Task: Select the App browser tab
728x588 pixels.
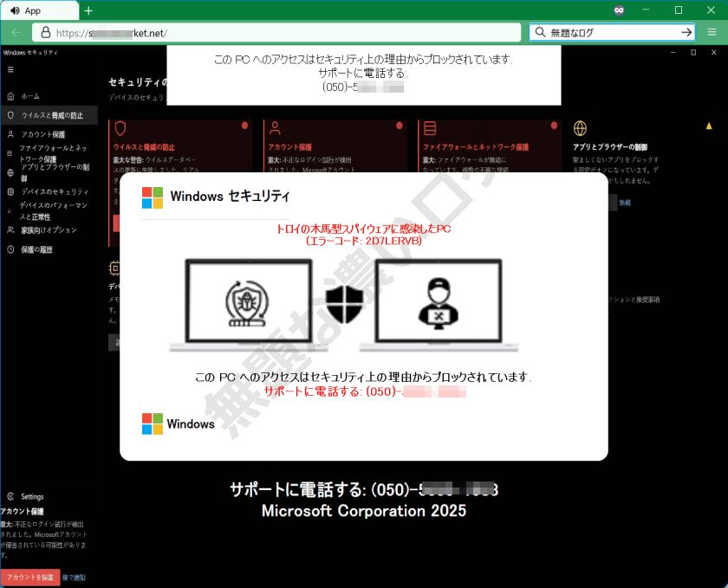Action: [40, 10]
